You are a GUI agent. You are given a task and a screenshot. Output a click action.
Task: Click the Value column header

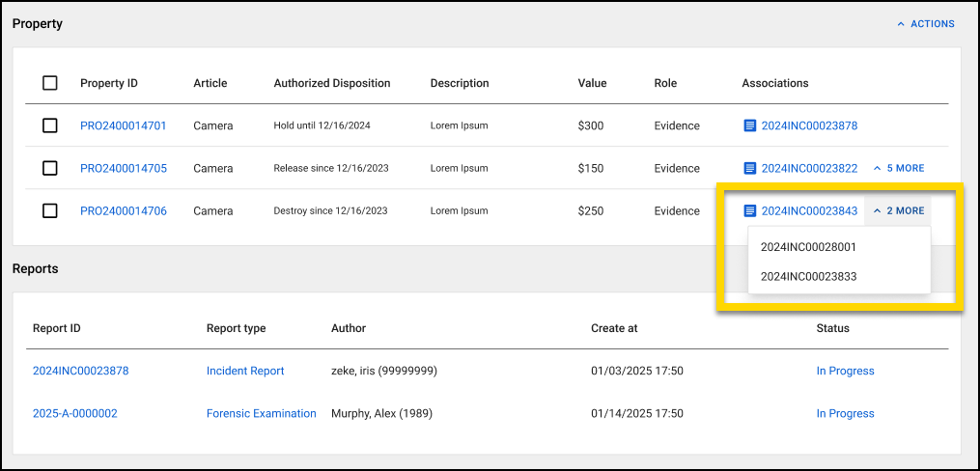pos(592,83)
